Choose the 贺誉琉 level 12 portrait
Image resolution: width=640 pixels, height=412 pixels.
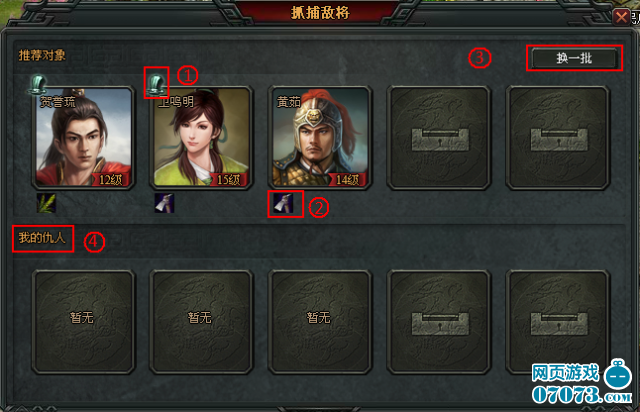[83, 138]
